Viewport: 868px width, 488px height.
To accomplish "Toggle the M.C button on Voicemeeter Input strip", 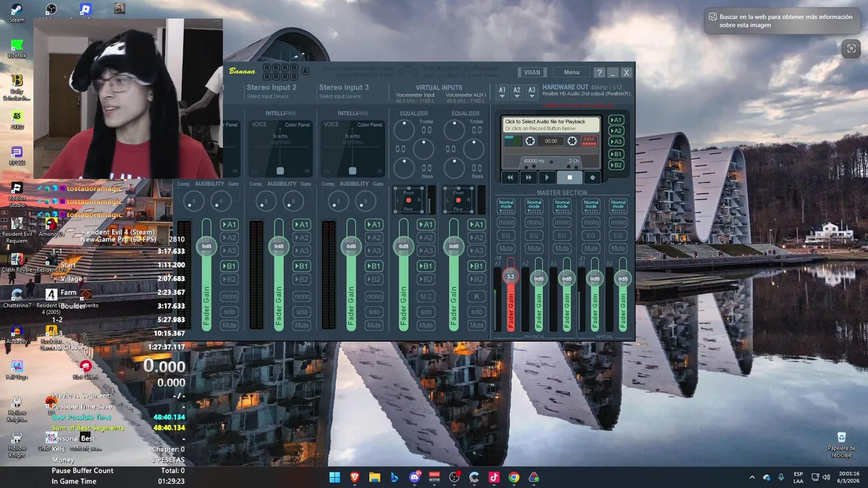I will pos(426,296).
